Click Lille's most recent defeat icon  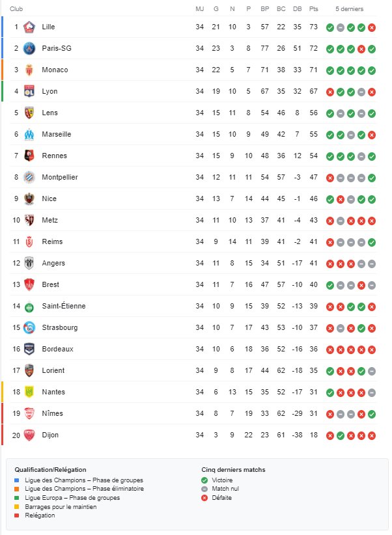[372, 27]
